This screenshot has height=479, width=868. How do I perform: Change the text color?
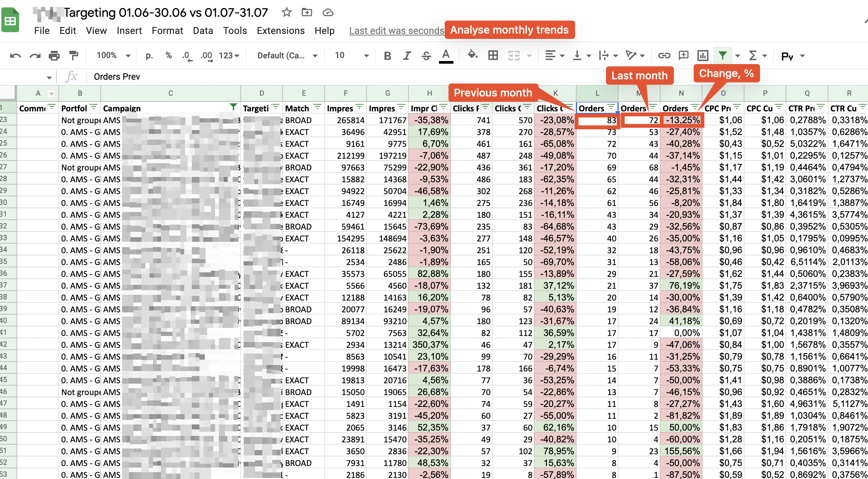pos(445,55)
